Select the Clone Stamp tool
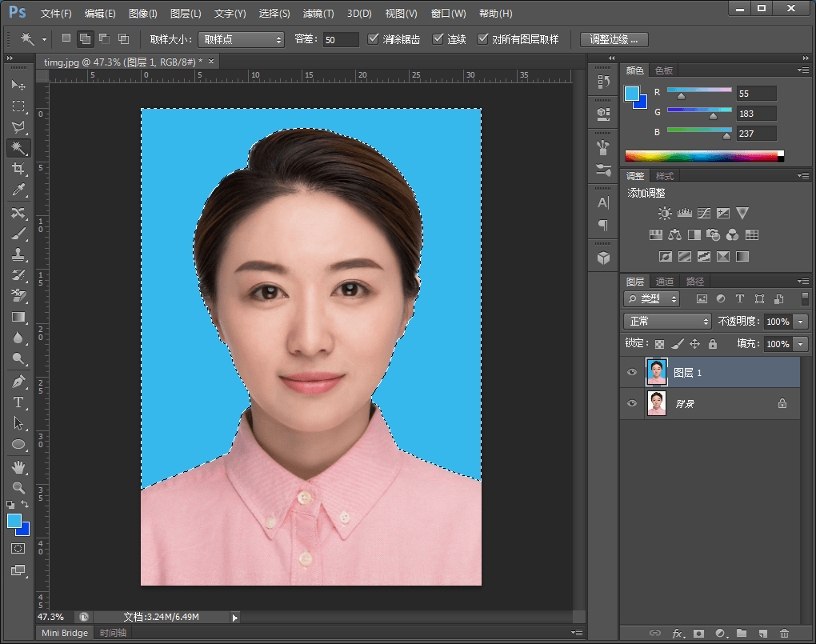816x644 pixels. (x=18, y=254)
